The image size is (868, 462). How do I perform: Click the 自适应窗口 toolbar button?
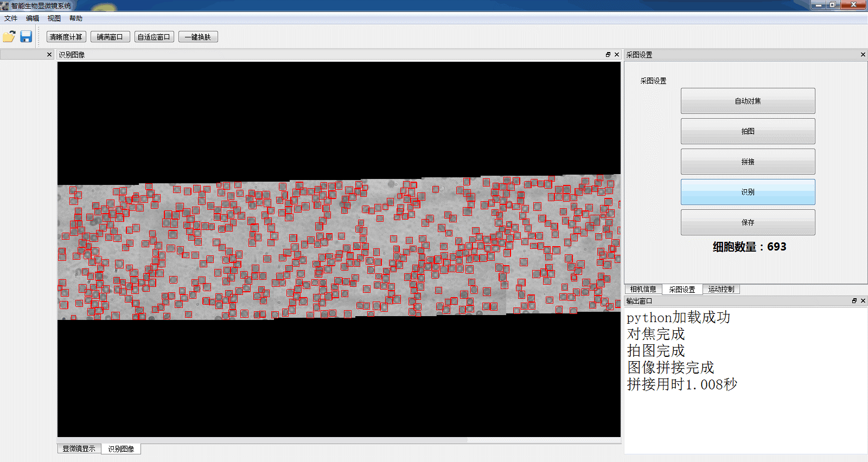click(x=154, y=37)
